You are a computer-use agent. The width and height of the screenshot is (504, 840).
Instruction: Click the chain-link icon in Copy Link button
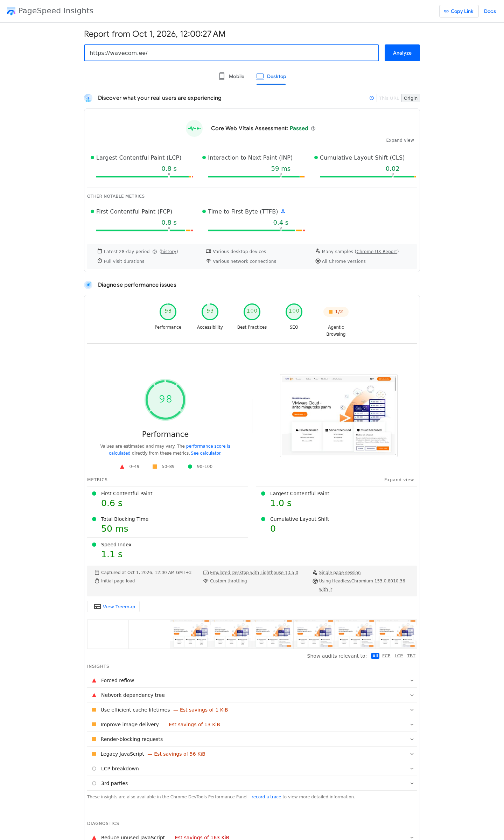pos(446,11)
